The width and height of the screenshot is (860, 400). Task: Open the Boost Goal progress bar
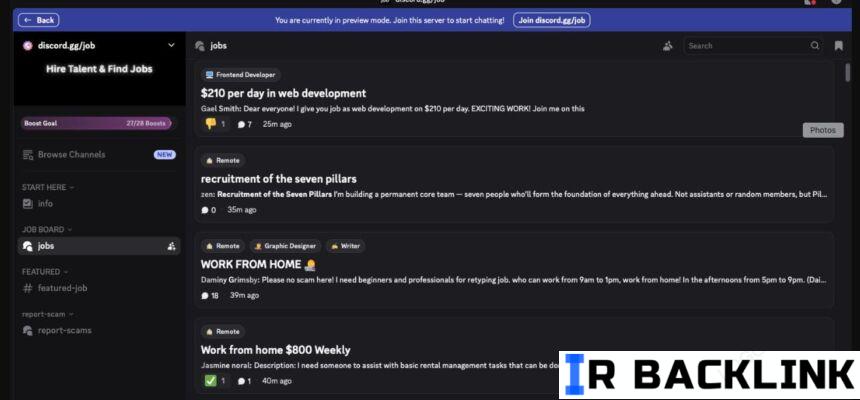[97, 123]
